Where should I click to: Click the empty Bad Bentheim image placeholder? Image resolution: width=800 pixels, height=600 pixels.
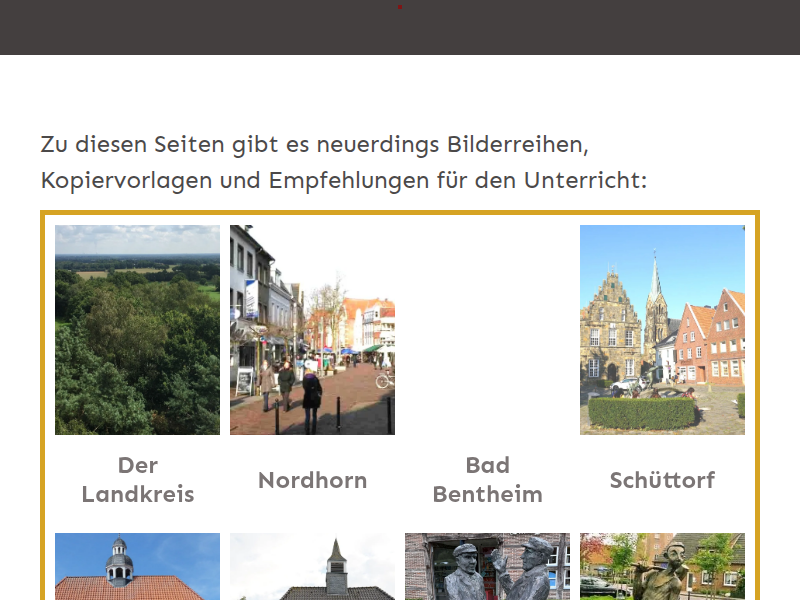(487, 330)
